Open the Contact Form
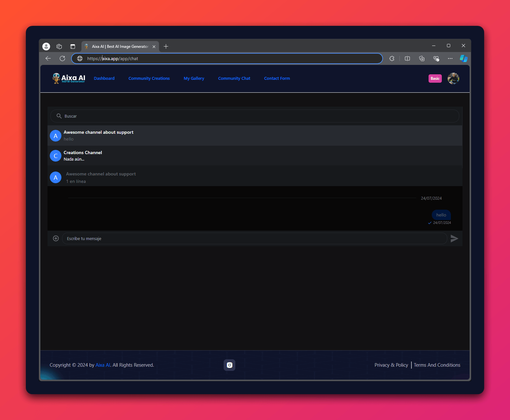Image resolution: width=510 pixels, height=420 pixels. (277, 79)
